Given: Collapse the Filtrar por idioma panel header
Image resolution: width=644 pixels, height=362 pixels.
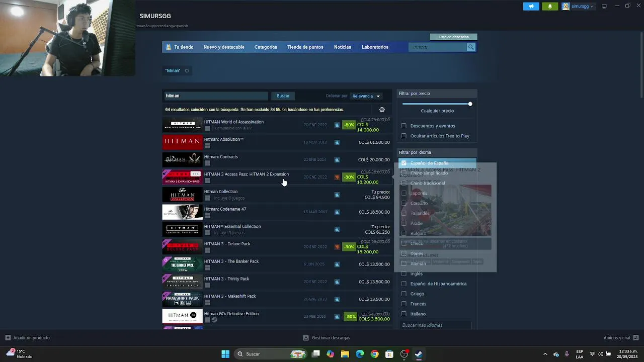Looking at the screenshot, I should (437, 152).
